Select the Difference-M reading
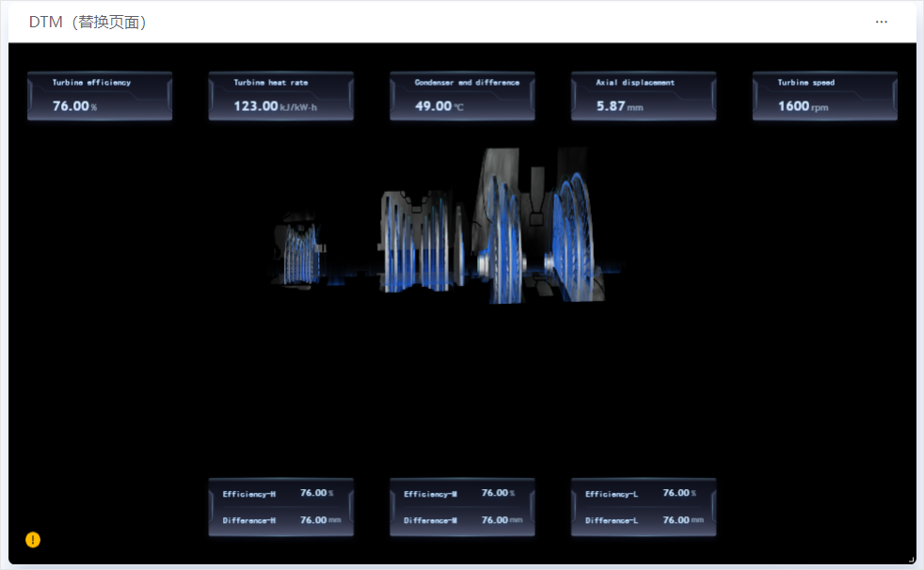The image size is (924, 570). pyautogui.click(x=462, y=520)
